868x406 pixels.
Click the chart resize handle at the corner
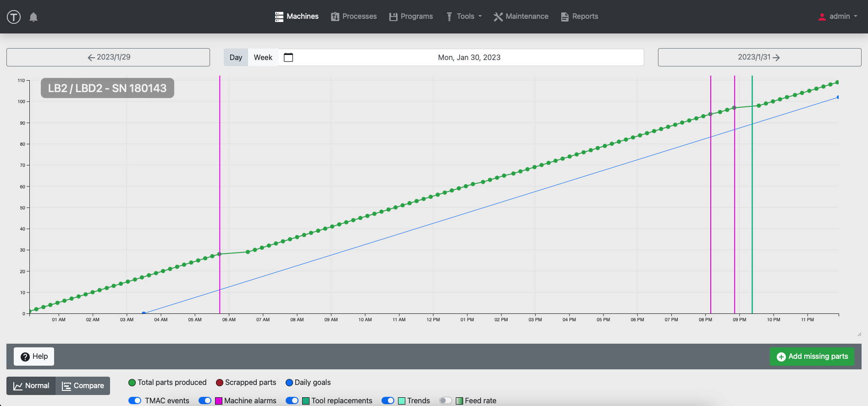(x=859, y=334)
